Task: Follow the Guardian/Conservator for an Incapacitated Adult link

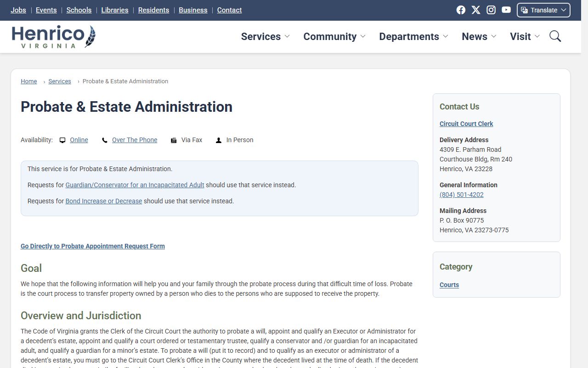Action: (x=135, y=185)
